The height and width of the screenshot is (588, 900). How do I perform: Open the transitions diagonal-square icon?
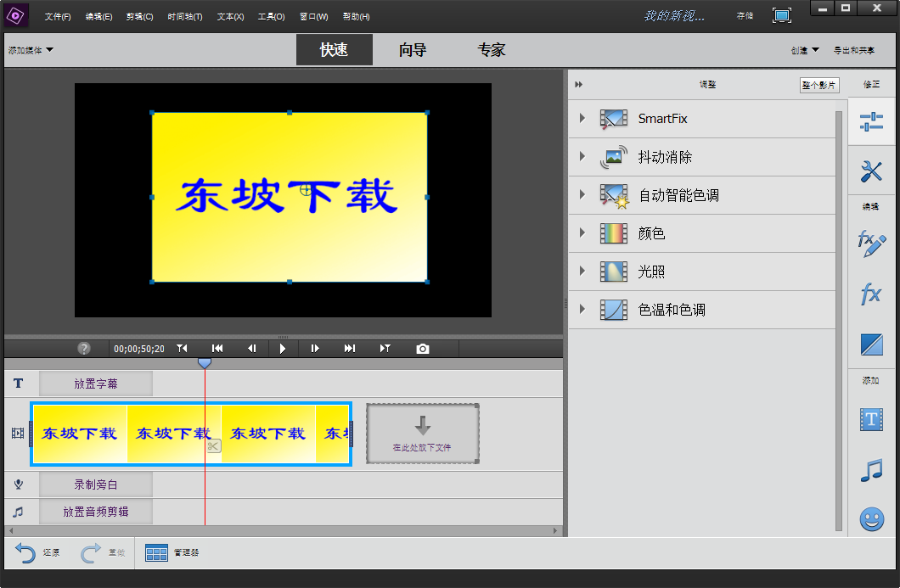(871, 344)
